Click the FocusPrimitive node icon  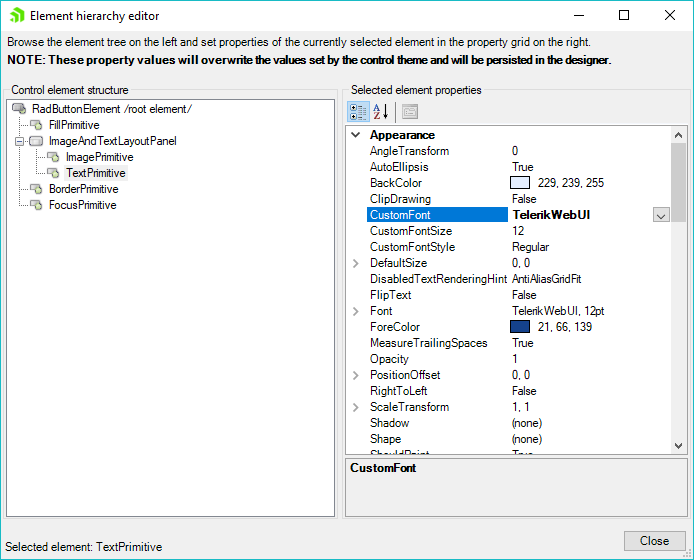36,205
